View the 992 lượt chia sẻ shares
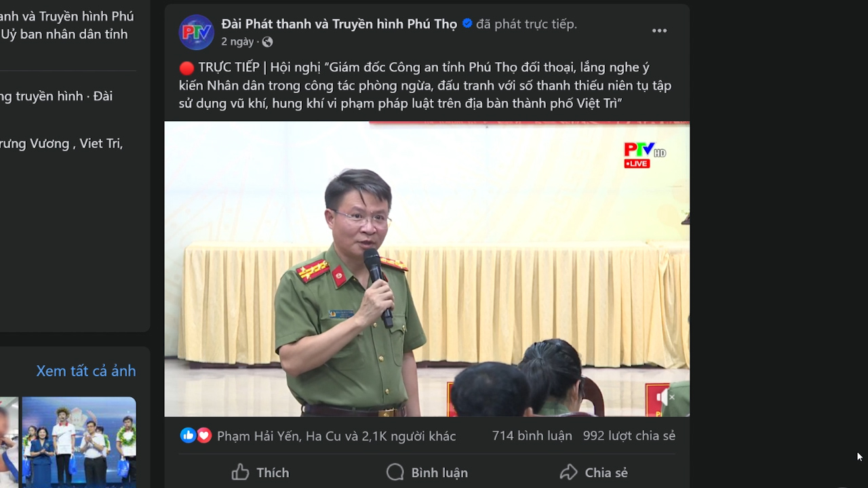 (629, 436)
